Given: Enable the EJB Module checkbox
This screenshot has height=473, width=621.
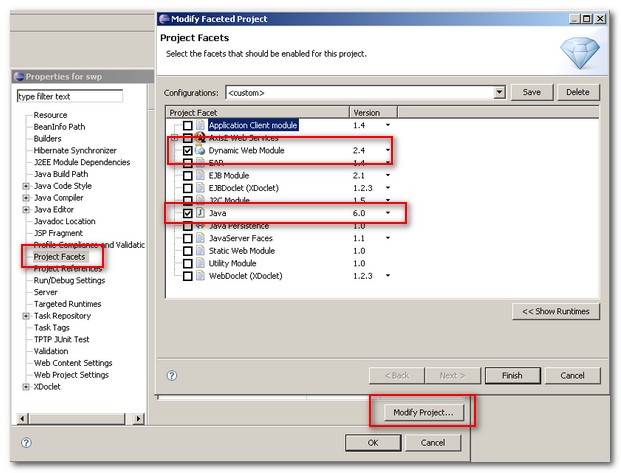Looking at the screenshot, I should coord(188,175).
